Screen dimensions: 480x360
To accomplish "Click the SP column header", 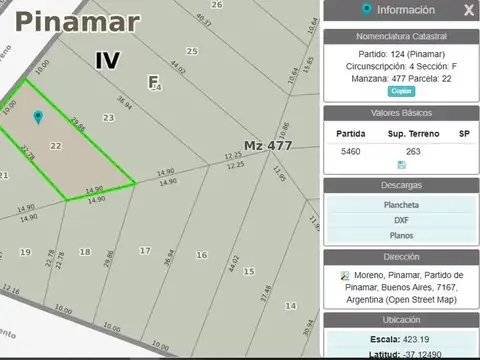I will pyautogui.click(x=464, y=134).
